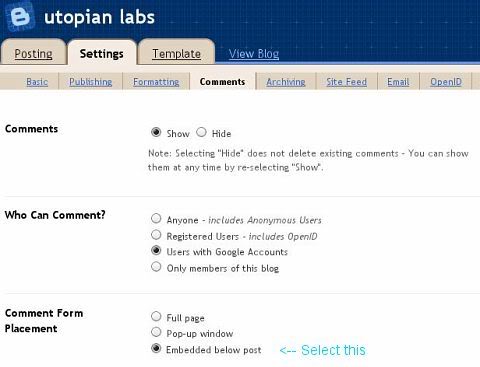This screenshot has height=367, width=480.
Task: Open the Publishing settings link
Action: click(x=91, y=82)
